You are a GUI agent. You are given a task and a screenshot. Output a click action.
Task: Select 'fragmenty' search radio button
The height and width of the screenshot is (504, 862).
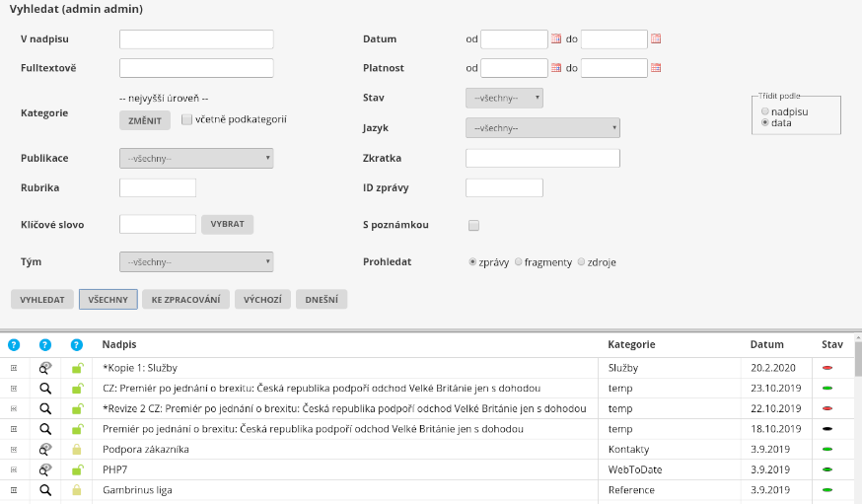(519, 262)
